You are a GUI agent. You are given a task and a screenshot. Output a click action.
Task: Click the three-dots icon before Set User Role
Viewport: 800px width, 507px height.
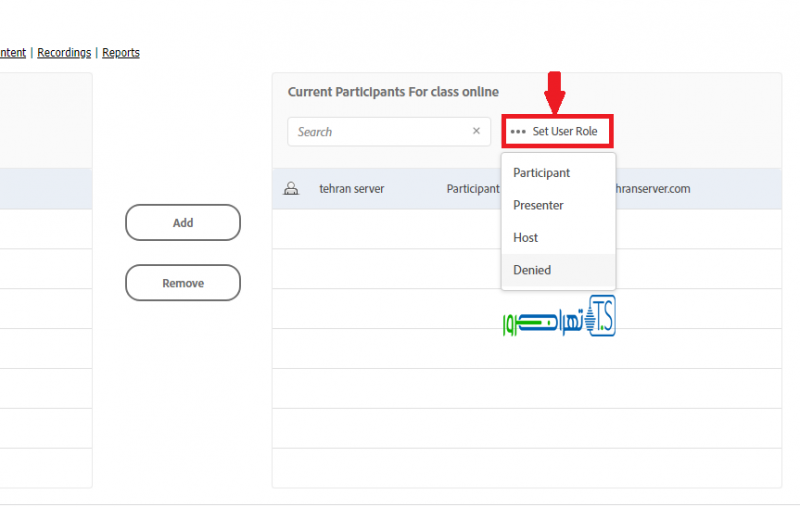tap(517, 131)
